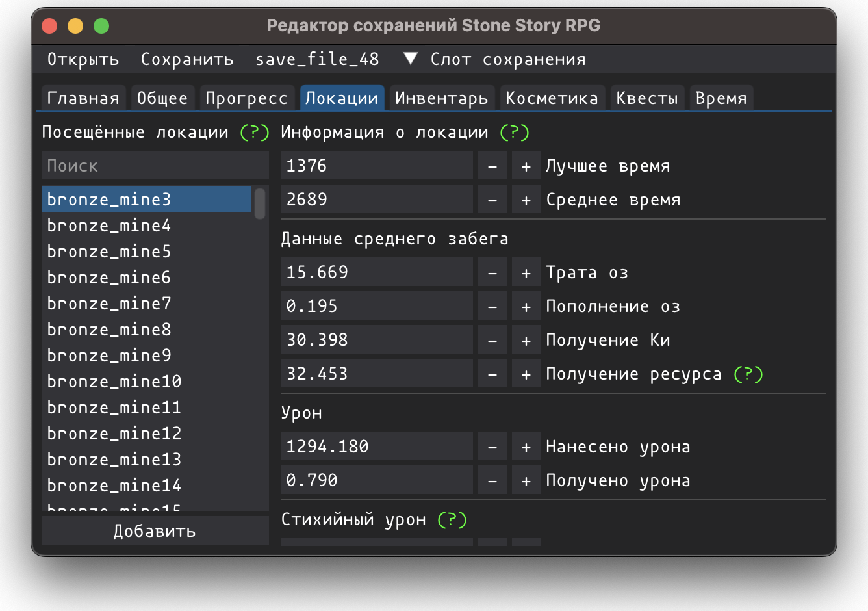This screenshot has height=611, width=868.
Task: Increase Получено урона with plus button
Action: pyautogui.click(x=526, y=480)
